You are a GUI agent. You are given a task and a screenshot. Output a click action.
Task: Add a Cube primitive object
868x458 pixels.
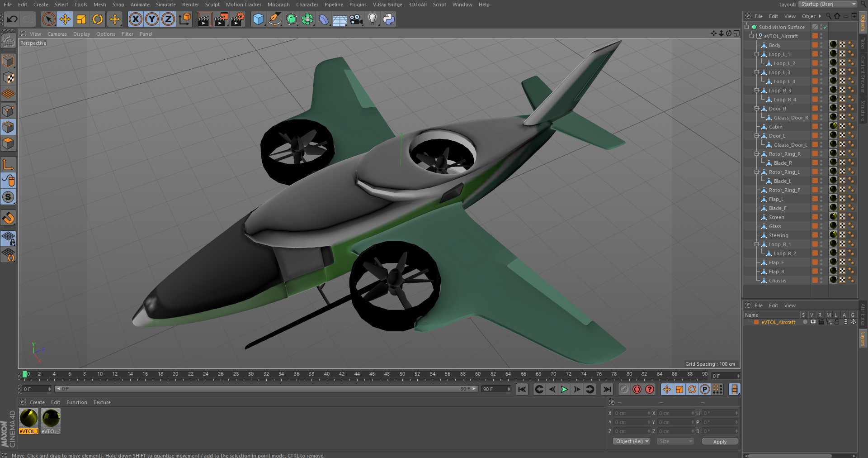click(258, 19)
